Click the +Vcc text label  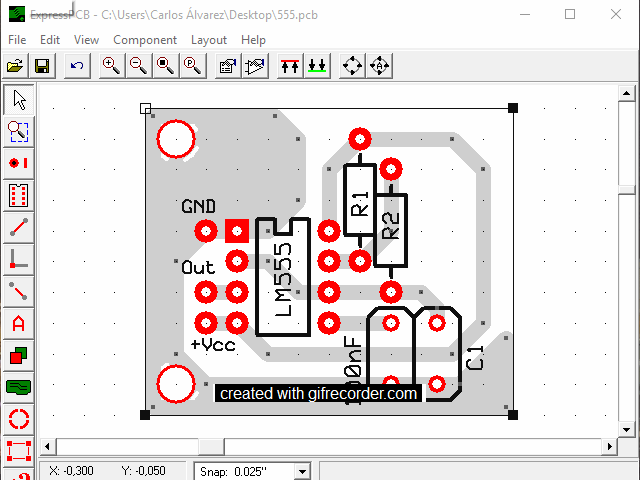213,345
